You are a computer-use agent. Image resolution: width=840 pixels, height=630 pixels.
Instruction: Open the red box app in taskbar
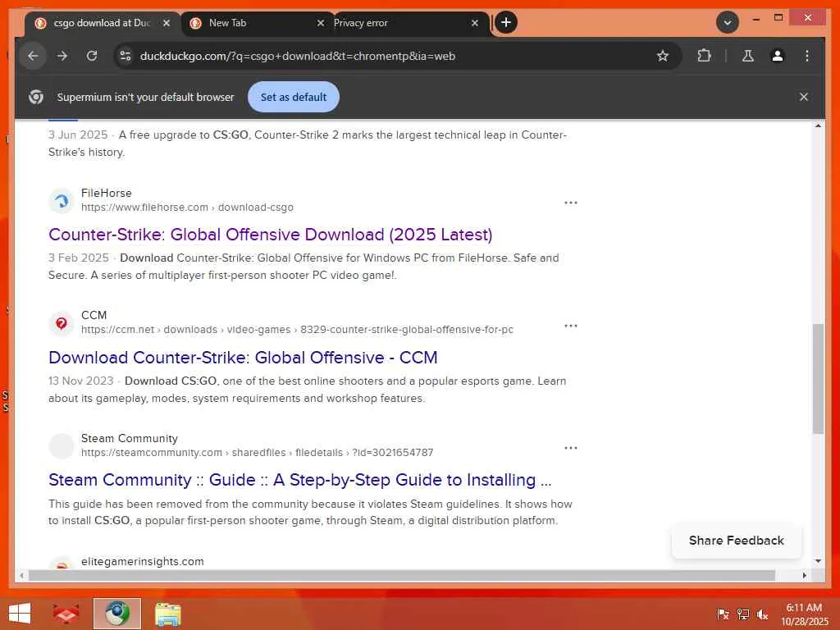pos(66,614)
